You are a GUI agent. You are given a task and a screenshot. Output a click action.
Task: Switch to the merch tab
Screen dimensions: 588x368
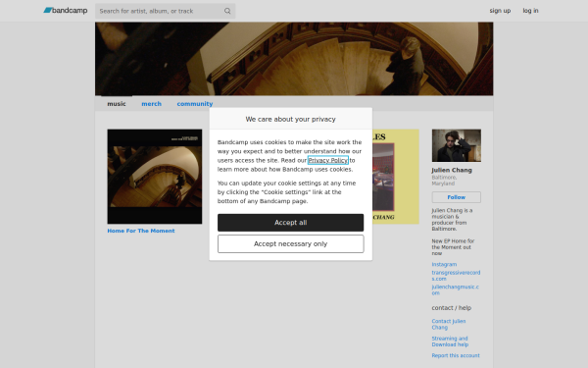pyautogui.click(x=151, y=104)
